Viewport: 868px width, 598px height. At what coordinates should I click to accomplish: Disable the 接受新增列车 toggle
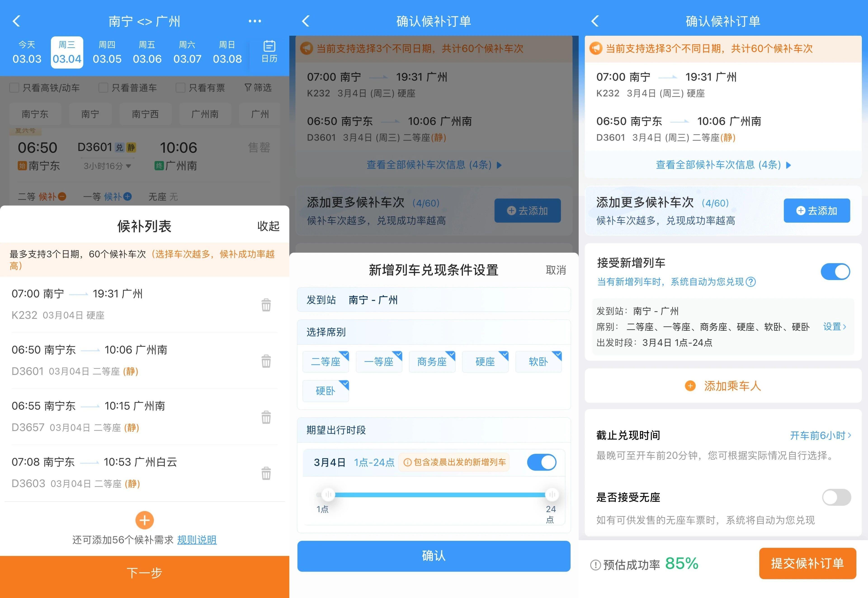click(x=835, y=271)
